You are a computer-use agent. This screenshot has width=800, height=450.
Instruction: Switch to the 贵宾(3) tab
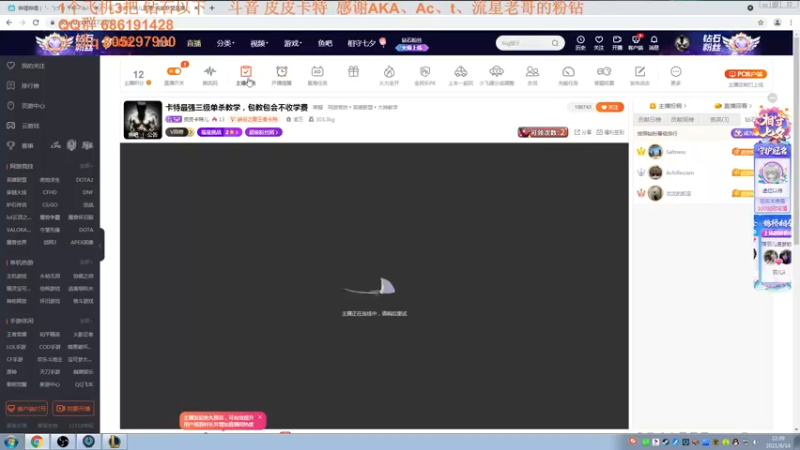[719, 119]
